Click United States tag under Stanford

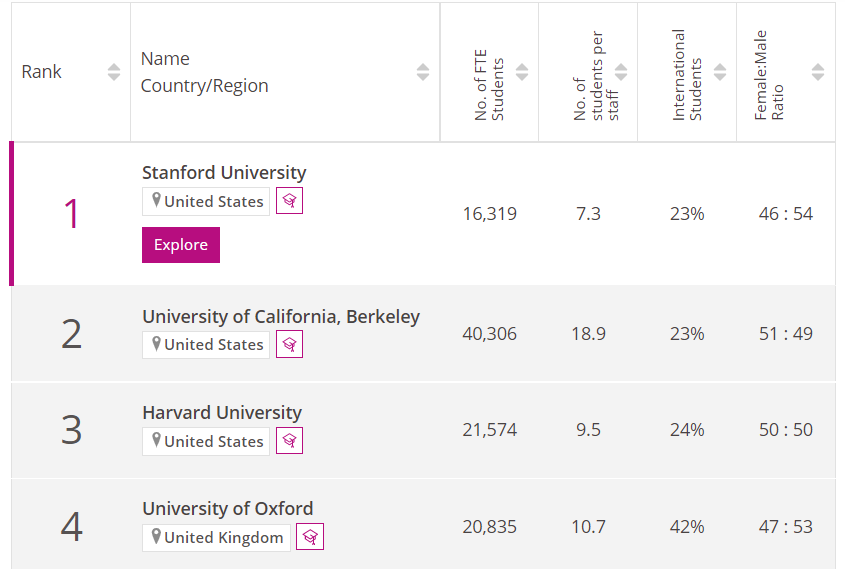pyautogui.click(x=207, y=201)
